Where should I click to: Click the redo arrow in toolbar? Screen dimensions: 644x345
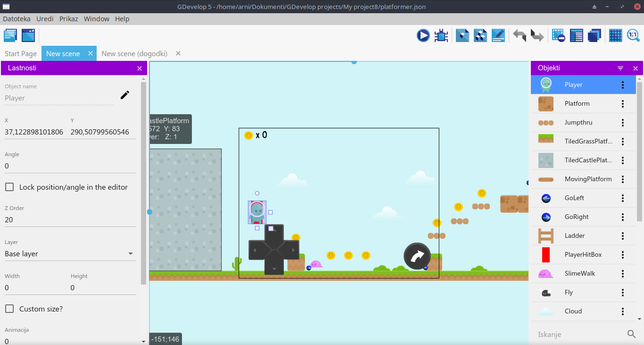(x=537, y=36)
